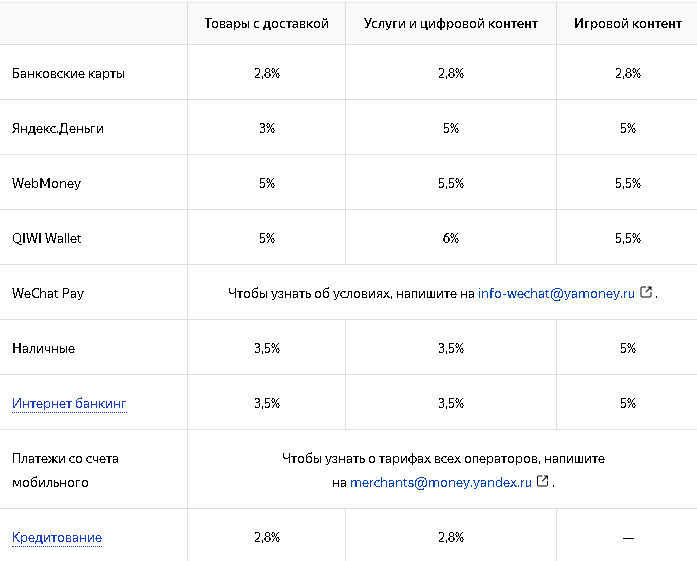Click the Игровой контент column header

[x=627, y=23]
